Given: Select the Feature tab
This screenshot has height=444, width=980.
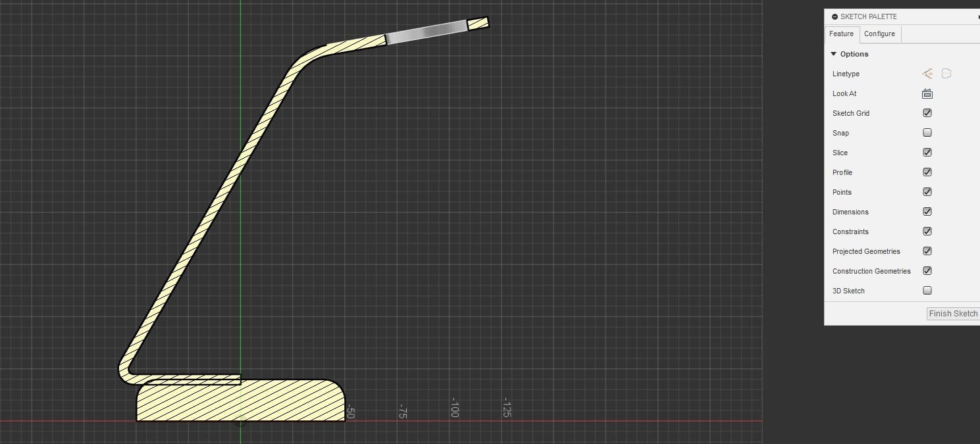Looking at the screenshot, I should coord(841,34).
